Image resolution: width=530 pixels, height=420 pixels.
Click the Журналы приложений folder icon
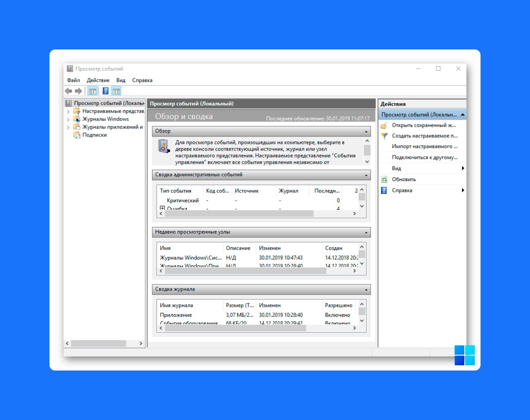pos(77,127)
